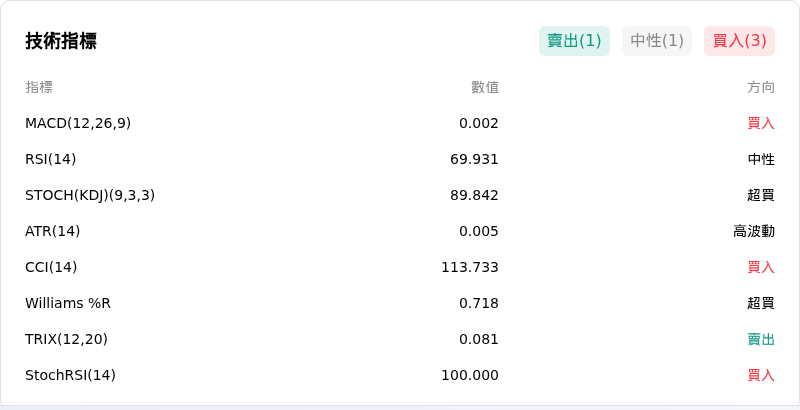The height and width of the screenshot is (410, 800).
Task: Click the 賣出 direction for TRIX
Action: [x=761, y=339]
